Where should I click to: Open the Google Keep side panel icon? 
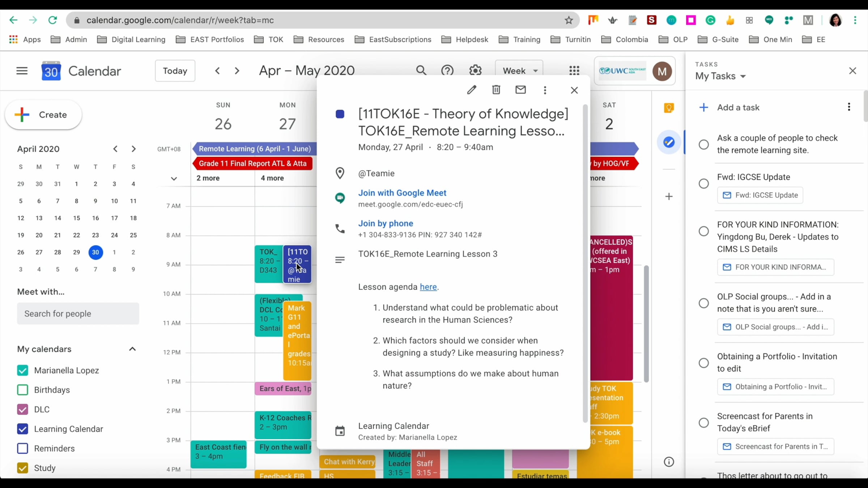(669, 108)
